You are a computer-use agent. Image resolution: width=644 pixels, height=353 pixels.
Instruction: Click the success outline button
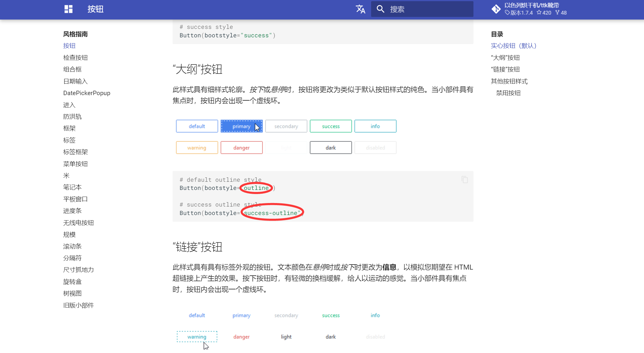tap(331, 126)
